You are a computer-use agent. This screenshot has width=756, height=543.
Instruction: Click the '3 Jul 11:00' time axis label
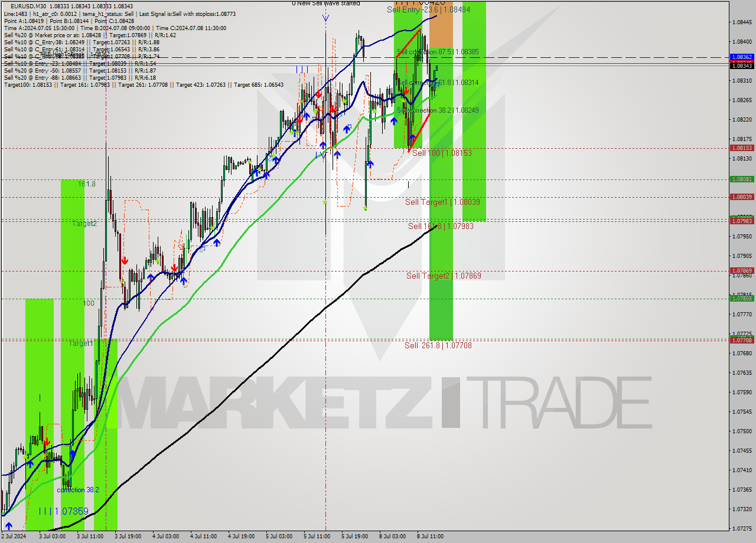click(90, 537)
